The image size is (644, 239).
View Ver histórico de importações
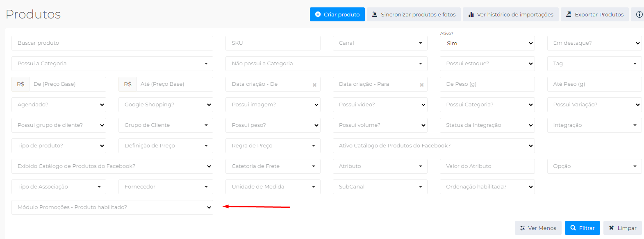coord(510,14)
